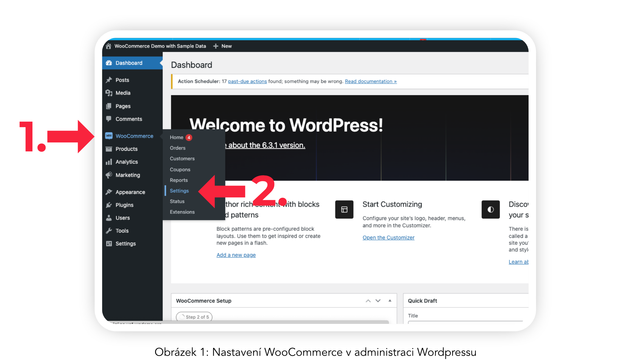The width and height of the screenshot is (631, 364).
Task: Click the Media icon in sidebar
Action: pos(109,93)
